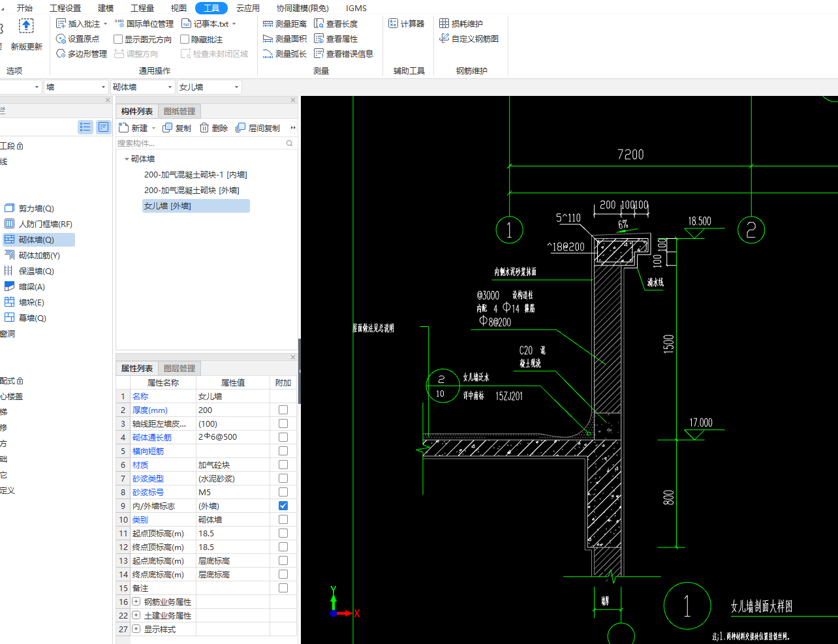Check the 附加 box for 厚度(mm)

pyautogui.click(x=283, y=410)
